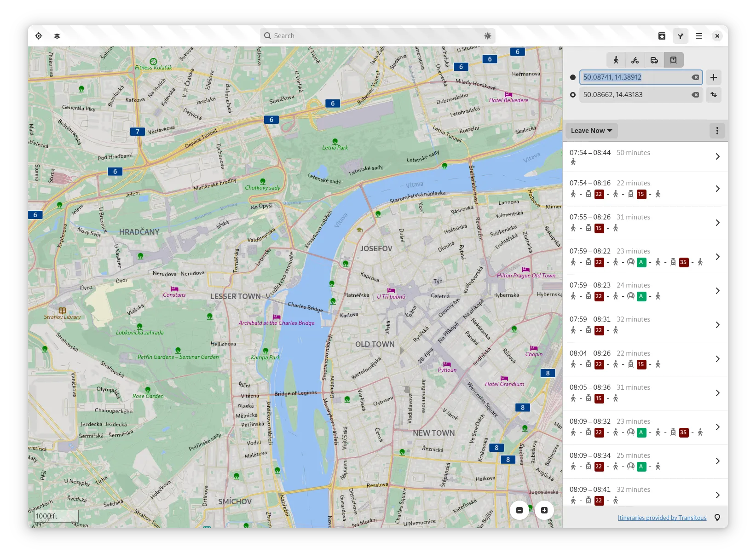Zoom out the map

[x=519, y=510]
